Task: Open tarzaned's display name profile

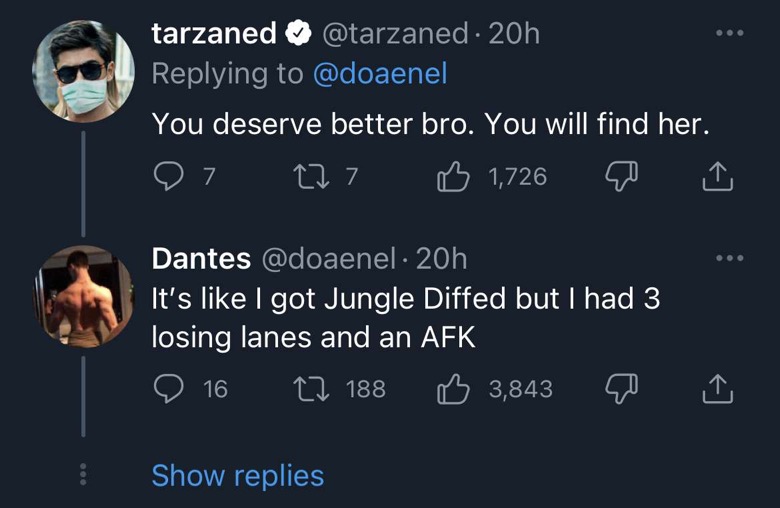Action: 214,33
